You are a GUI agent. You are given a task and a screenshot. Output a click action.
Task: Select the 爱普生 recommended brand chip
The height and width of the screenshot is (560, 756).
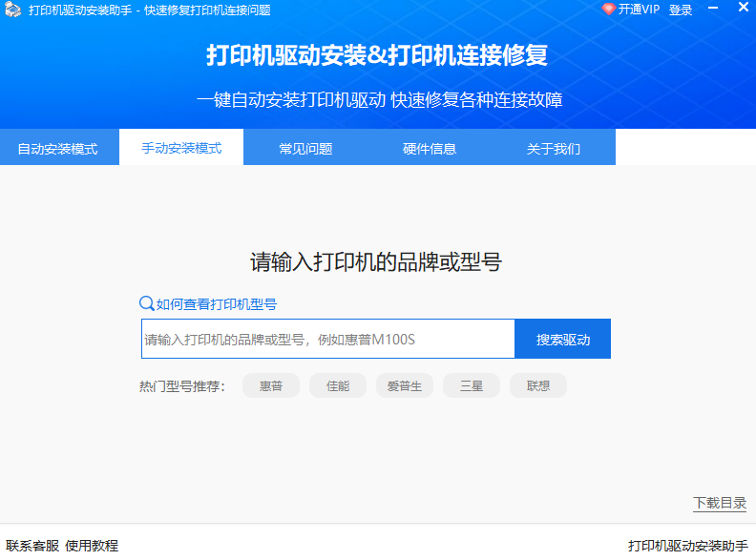(405, 386)
